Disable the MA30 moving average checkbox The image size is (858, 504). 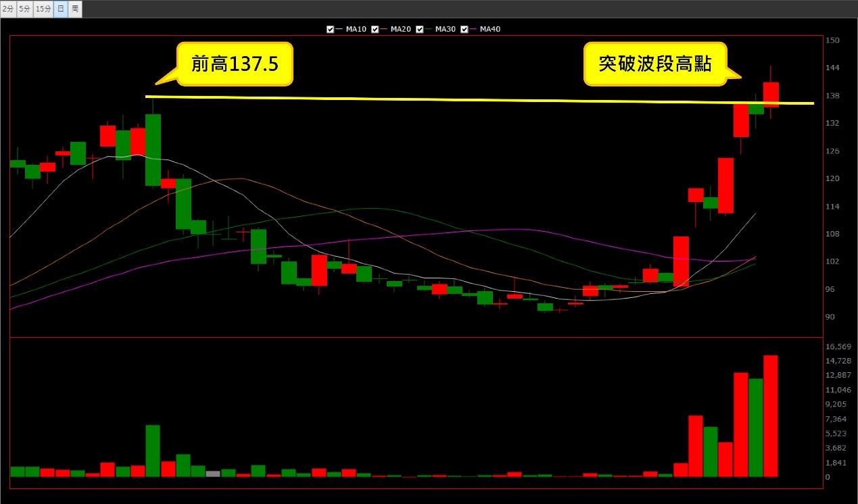point(420,30)
